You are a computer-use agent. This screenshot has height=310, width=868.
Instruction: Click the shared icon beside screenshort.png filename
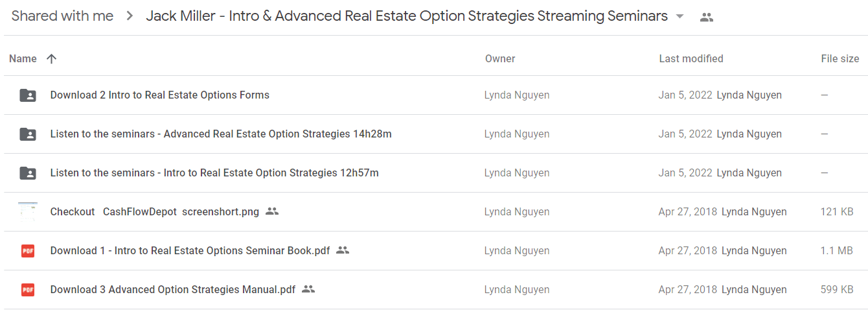coord(272,211)
